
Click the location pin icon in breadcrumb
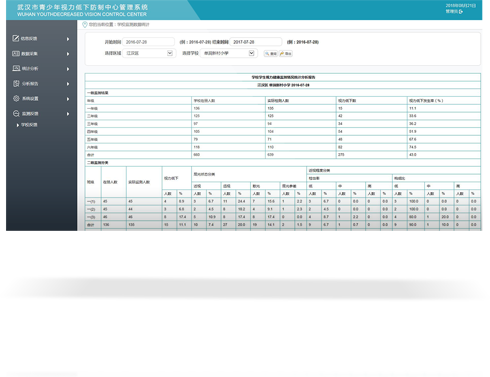click(x=85, y=24)
